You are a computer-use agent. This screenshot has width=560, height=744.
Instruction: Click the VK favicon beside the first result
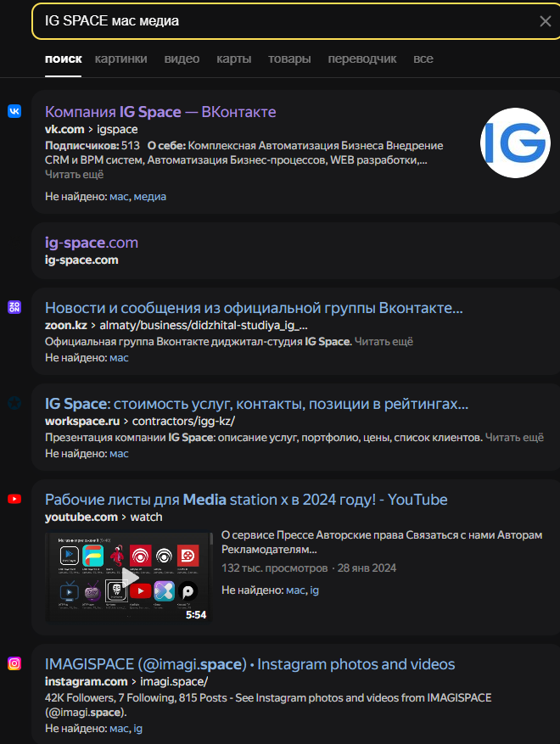14,111
